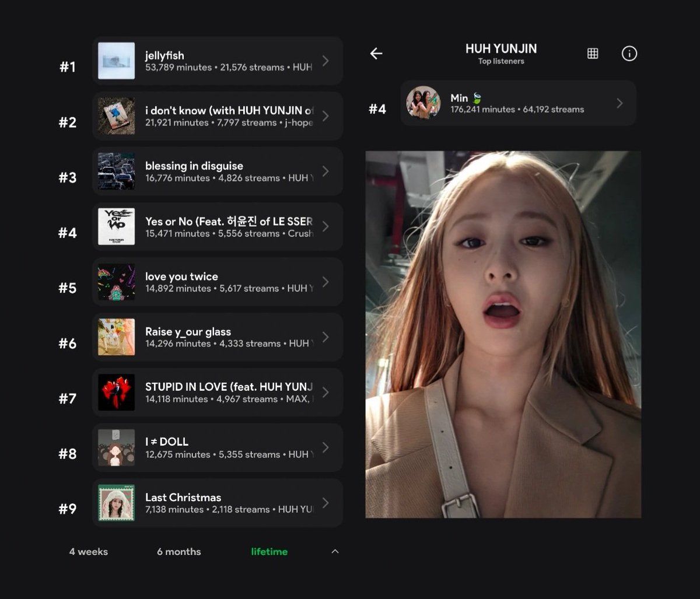700x599 pixels.
Task: Click the I ≠ DOLL cover art
Action: (x=116, y=447)
